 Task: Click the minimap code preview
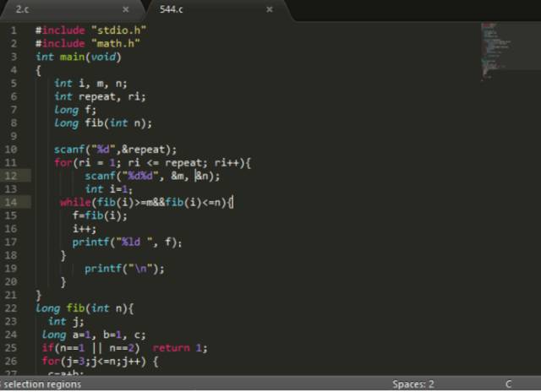tap(497, 51)
